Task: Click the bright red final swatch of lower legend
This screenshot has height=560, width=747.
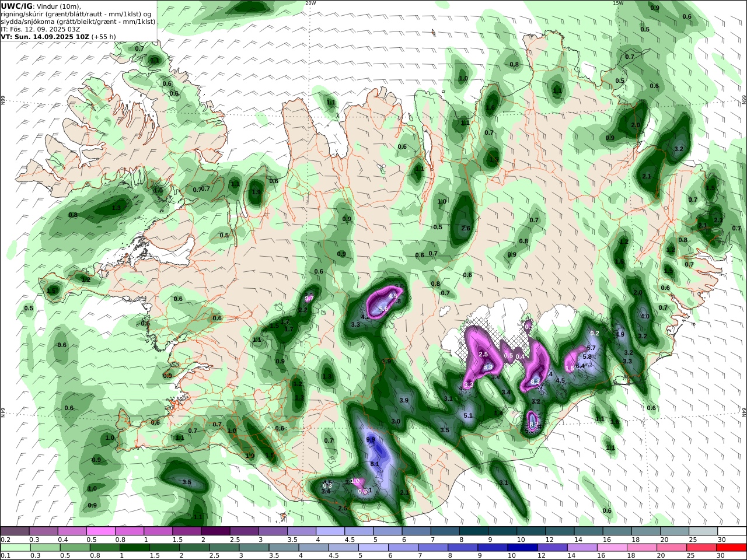Action: pos(731,547)
